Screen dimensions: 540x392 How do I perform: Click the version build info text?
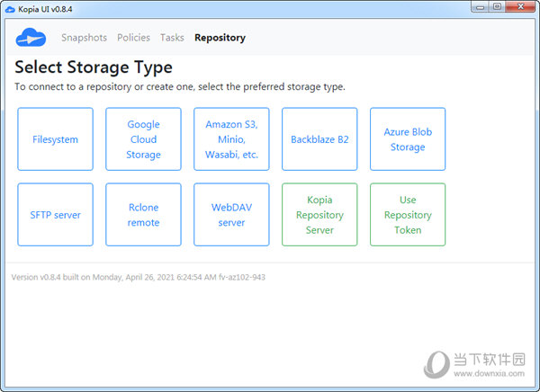tap(138, 277)
